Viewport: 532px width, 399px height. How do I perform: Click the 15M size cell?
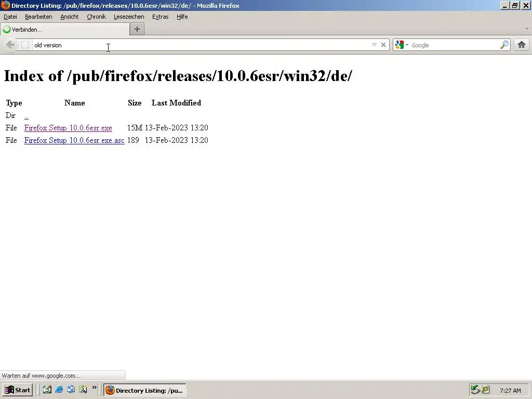135,128
